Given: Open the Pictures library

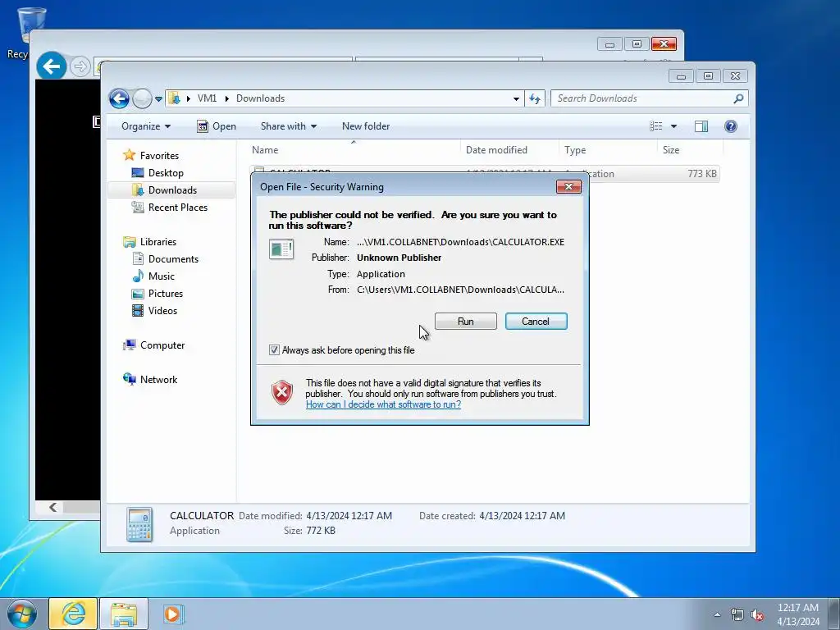Looking at the screenshot, I should (165, 294).
